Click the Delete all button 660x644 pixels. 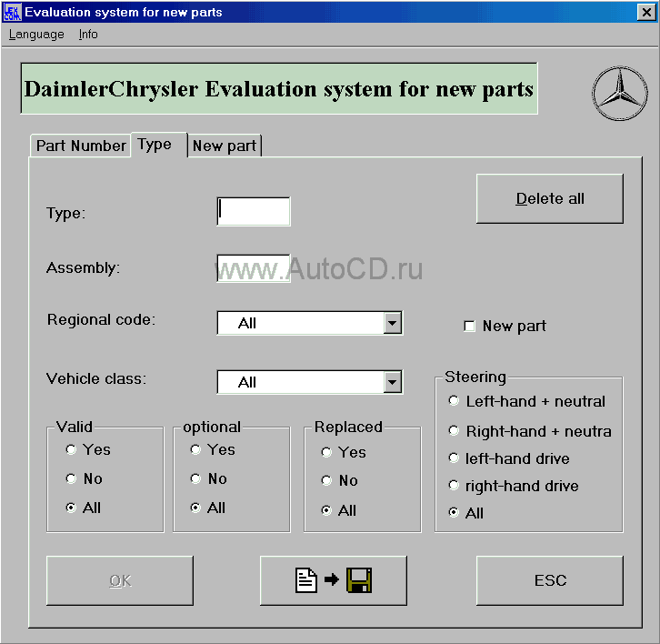(x=550, y=198)
